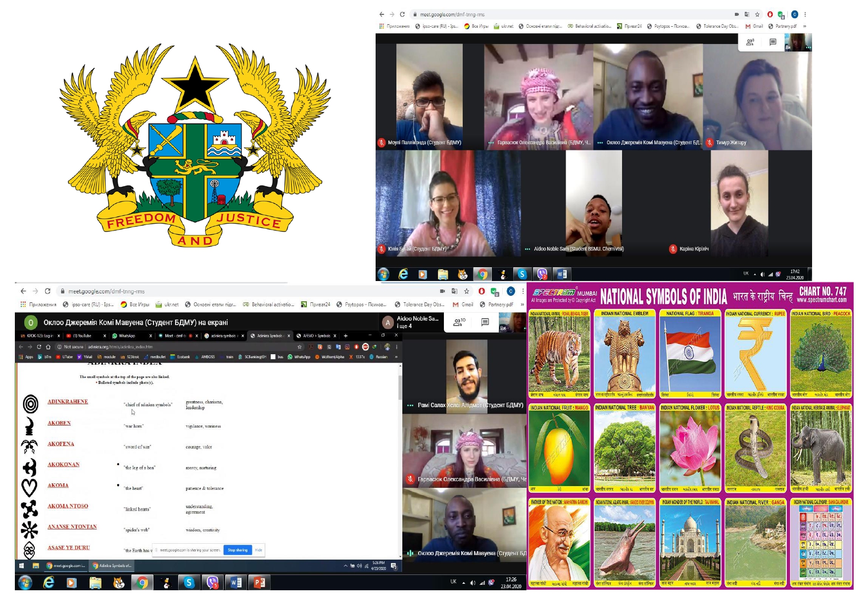Image resolution: width=868 pixels, height=614 pixels.
Task: Open Opera extension icon in lower Chrome toolbar
Action: point(482,291)
